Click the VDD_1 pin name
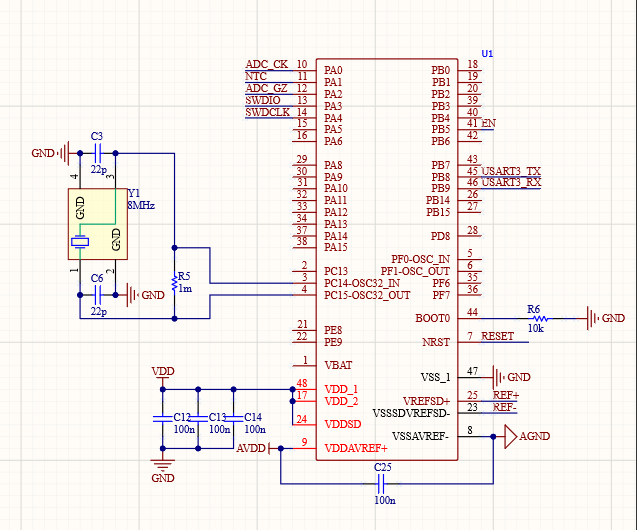Screen dimensions: 637x530 point(341,389)
